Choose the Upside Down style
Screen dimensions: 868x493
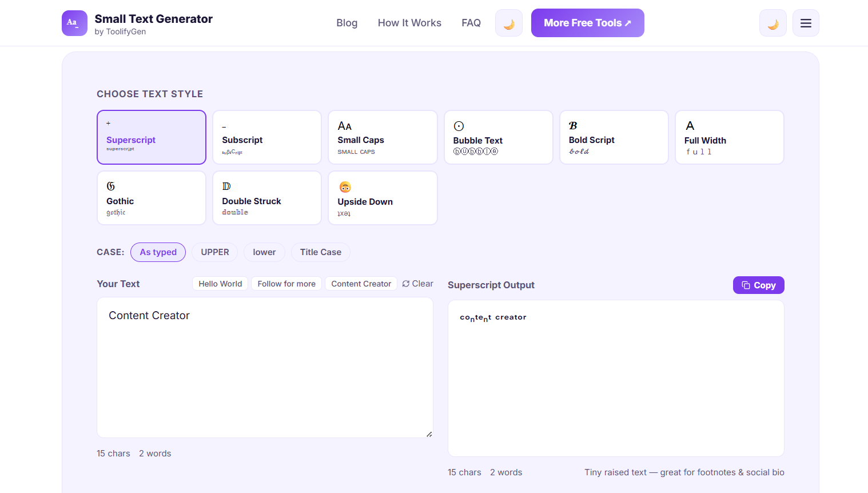tap(383, 198)
